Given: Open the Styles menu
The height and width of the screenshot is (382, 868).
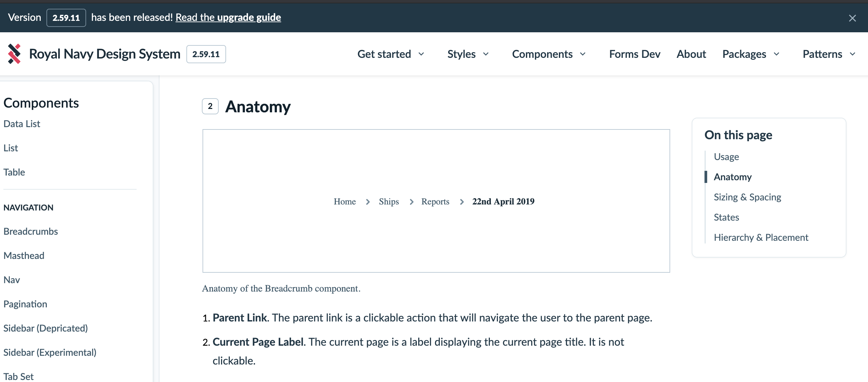Looking at the screenshot, I should 468,54.
